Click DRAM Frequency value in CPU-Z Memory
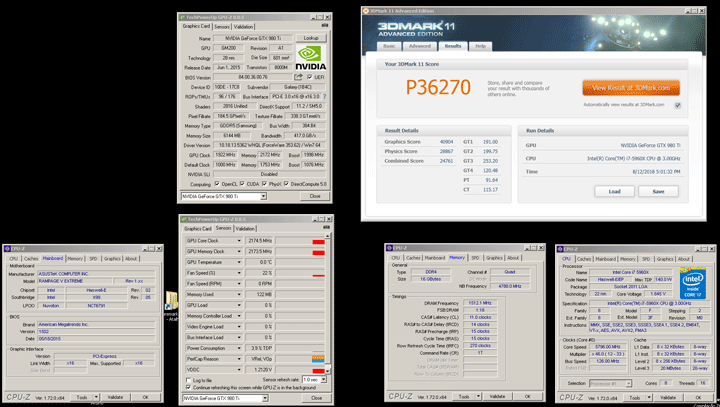720x407 pixels. pos(480,303)
